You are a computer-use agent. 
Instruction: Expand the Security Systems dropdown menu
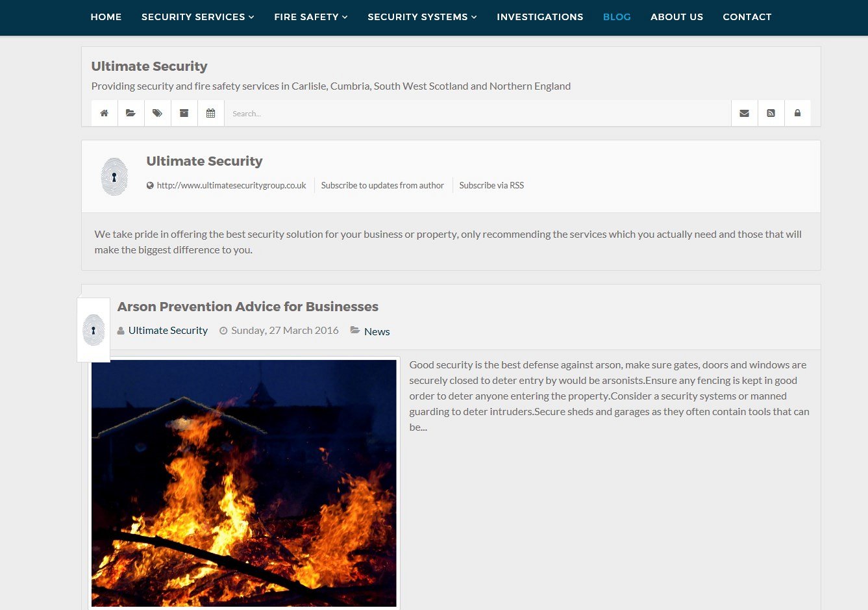[x=422, y=17]
